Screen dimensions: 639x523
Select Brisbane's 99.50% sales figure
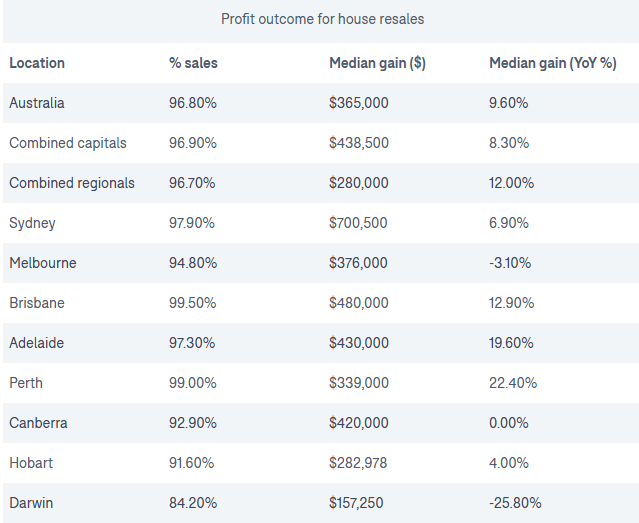click(193, 303)
